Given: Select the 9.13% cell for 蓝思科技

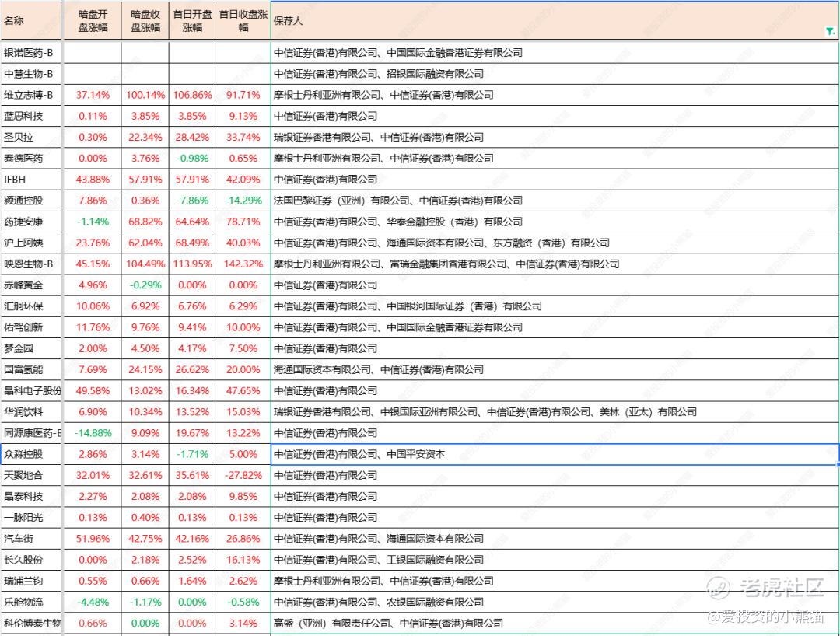Looking at the screenshot, I should [243, 116].
